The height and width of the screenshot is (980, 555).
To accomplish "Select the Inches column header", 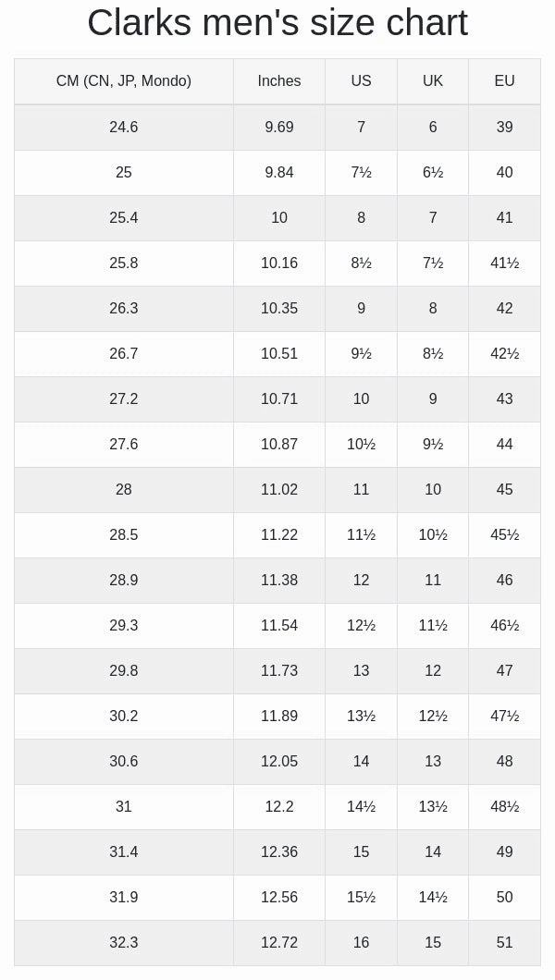I will coord(279,81).
